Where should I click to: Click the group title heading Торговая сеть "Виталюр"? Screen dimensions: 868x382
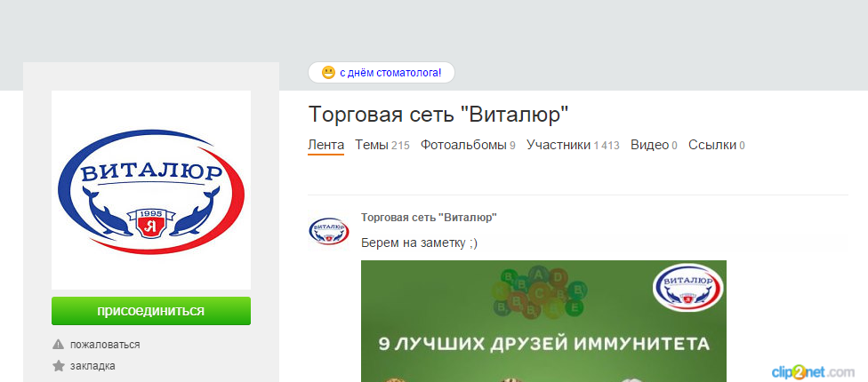pos(438,115)
